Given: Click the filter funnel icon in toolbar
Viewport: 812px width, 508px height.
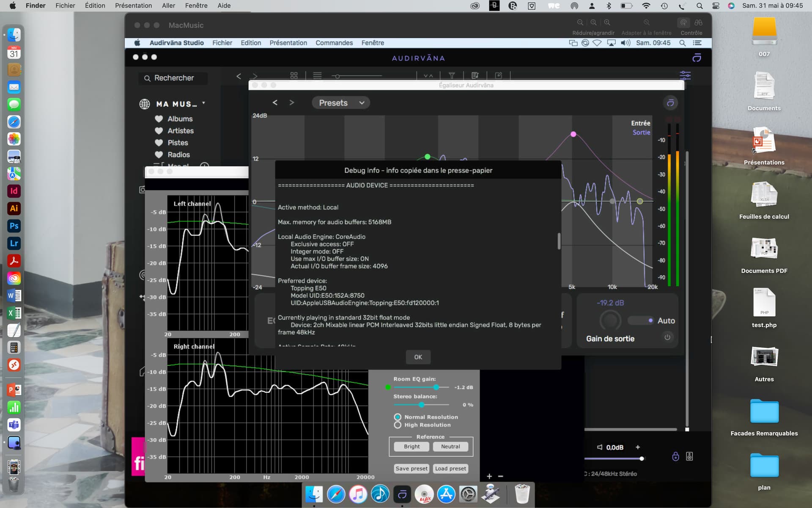Looking at the screenshot, I should [x=452, y=76].
